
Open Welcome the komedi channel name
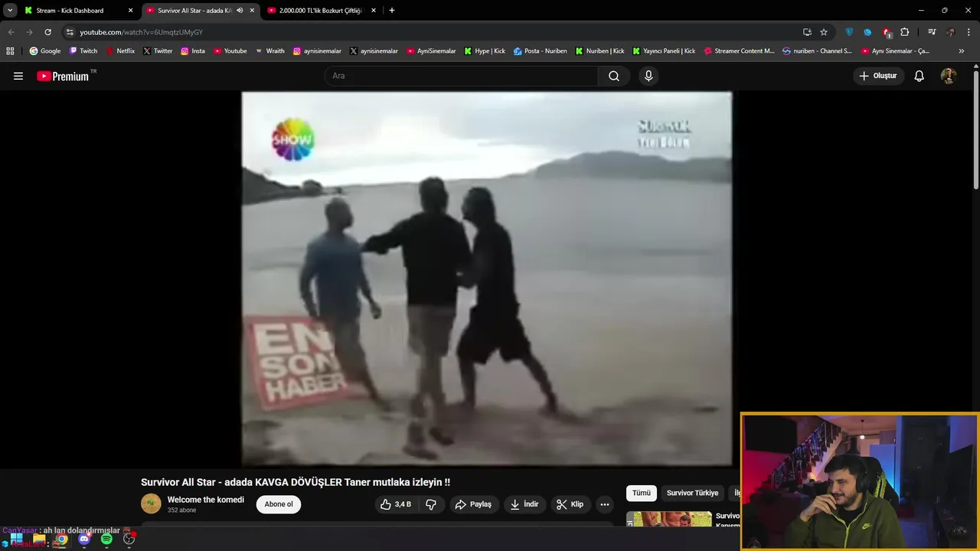click(206, 500)
